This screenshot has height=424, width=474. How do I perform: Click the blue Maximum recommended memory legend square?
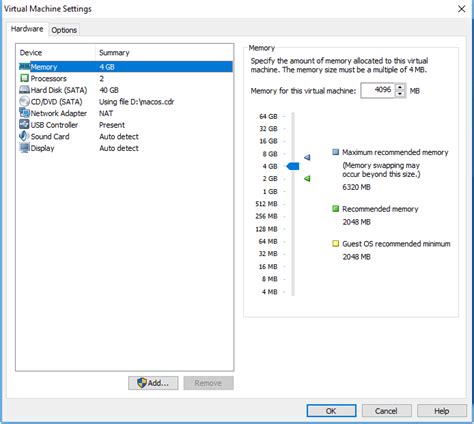click(336, 152)
